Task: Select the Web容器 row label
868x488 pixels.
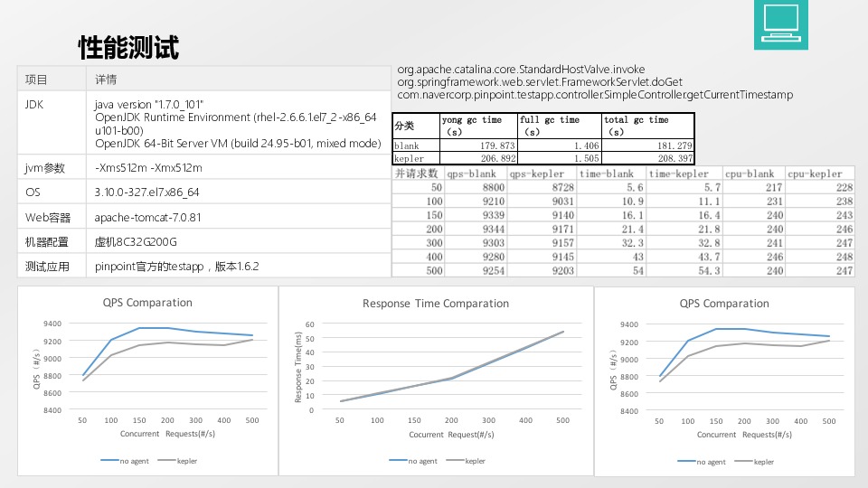Action: 48,218
